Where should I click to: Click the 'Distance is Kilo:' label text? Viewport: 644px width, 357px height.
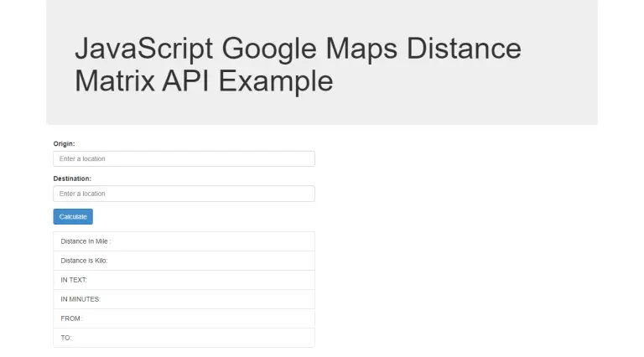pos(84,261)
